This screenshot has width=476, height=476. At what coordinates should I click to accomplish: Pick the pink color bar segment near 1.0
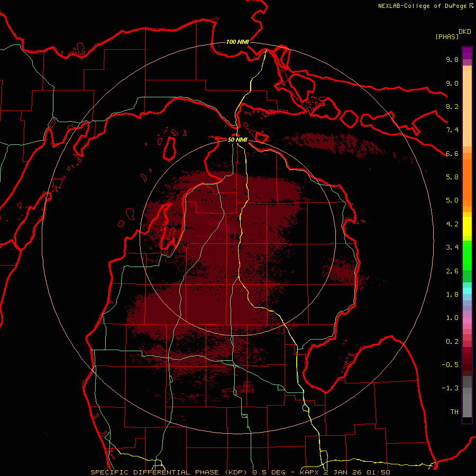coord(467,321)
